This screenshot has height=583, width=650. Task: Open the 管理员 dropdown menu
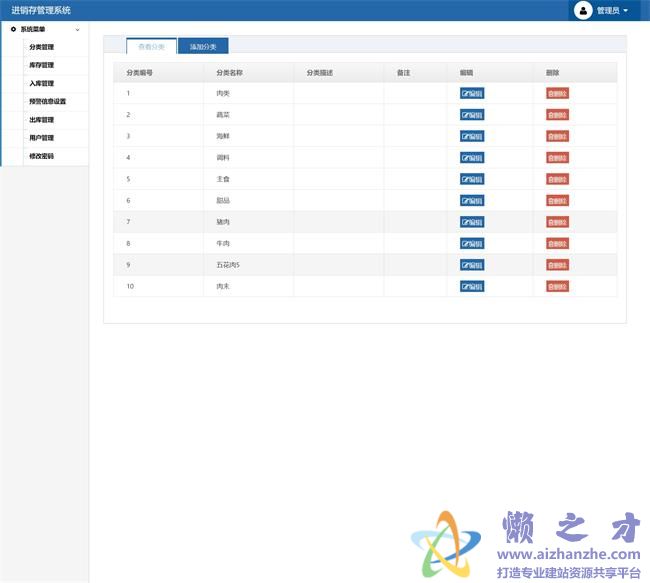click(x=612, y=11)
